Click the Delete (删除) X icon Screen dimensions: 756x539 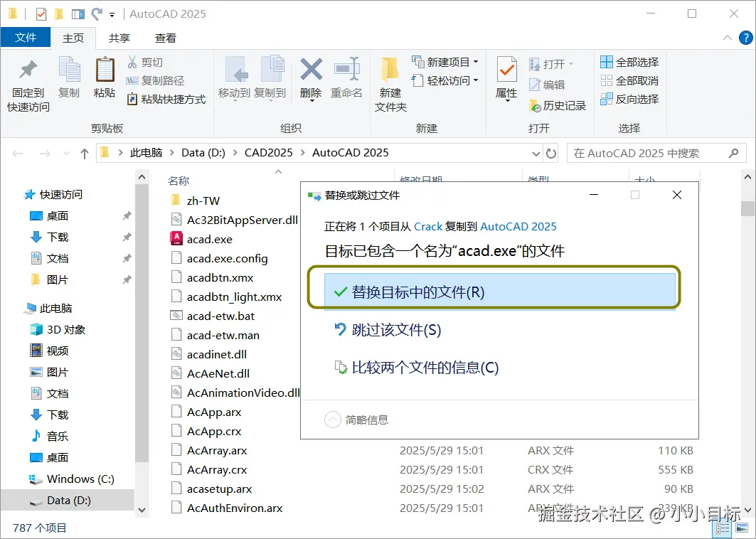311,69
